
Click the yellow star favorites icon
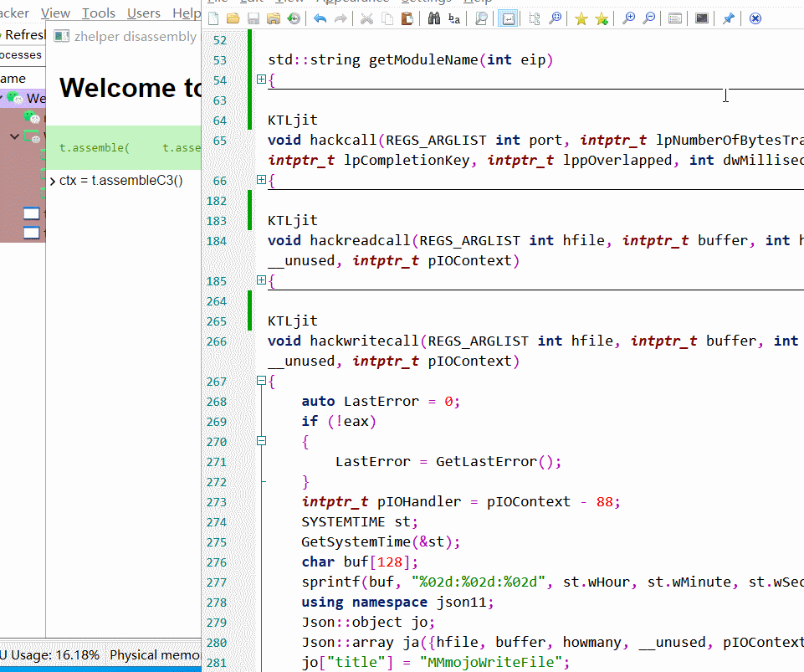pyautogui.click(x=581, y=19)
